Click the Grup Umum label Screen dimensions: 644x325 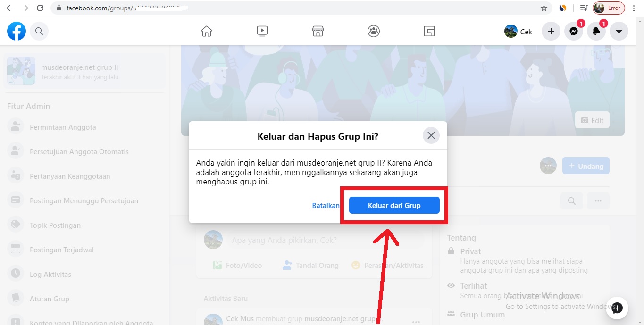click(x=483, y=315)
